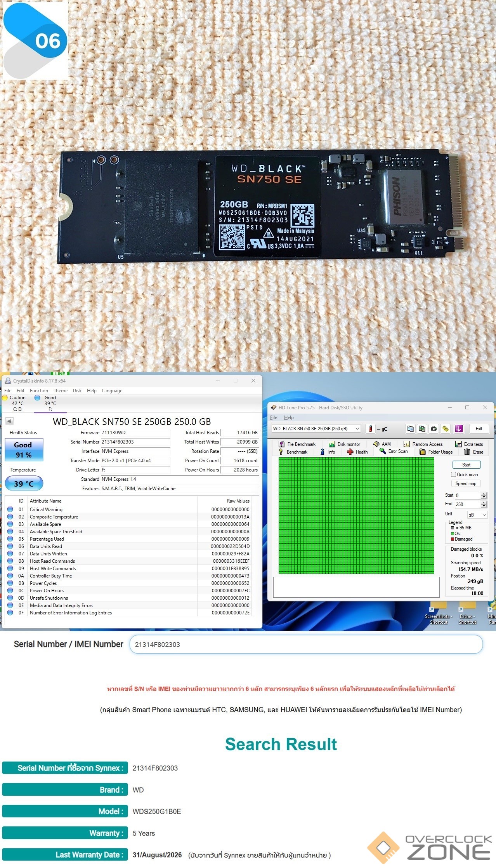Open the Theme menu
Viewport: 496px width, 868px height.
coord(61,390)
